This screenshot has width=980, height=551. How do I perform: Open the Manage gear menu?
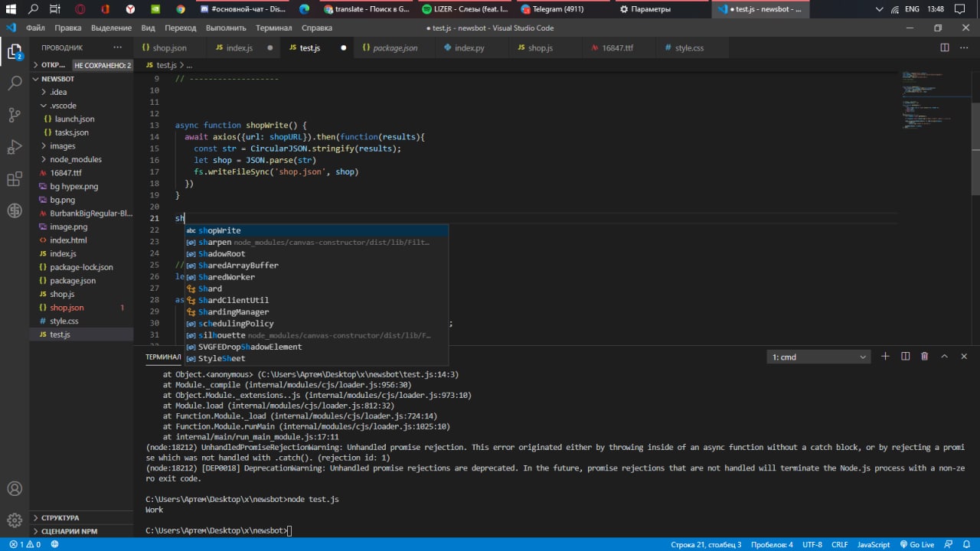[x=15, y=521]
